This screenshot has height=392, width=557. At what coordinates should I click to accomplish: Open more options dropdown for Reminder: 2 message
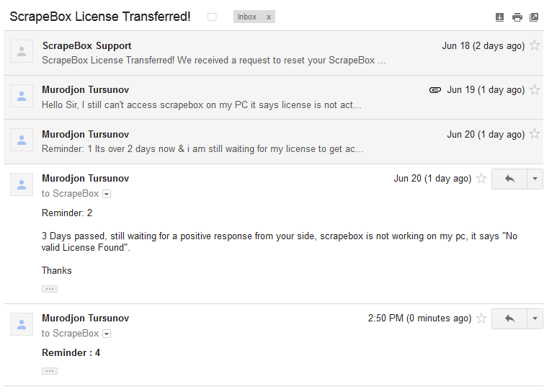[535, 179]
